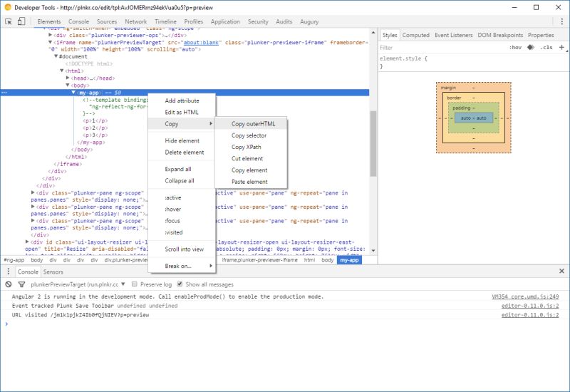Expand the head element node
The width and height of the screenshot is (570, 392).
68,78
